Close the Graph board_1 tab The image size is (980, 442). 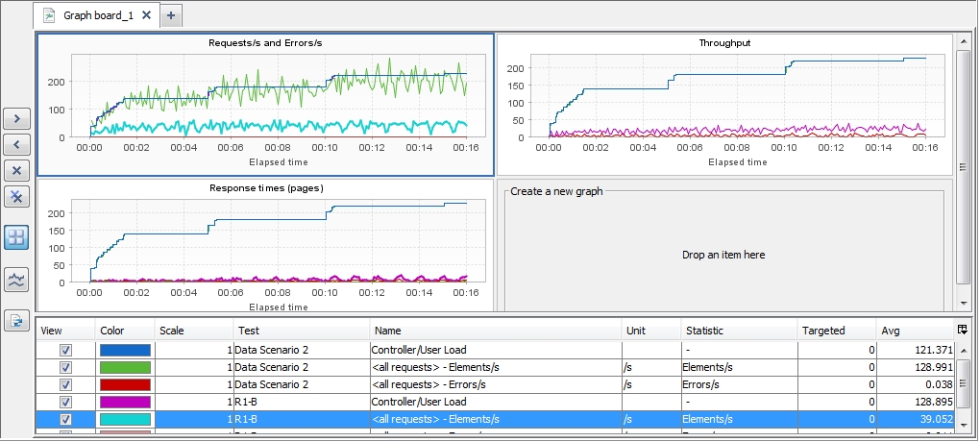coord(146,15)
